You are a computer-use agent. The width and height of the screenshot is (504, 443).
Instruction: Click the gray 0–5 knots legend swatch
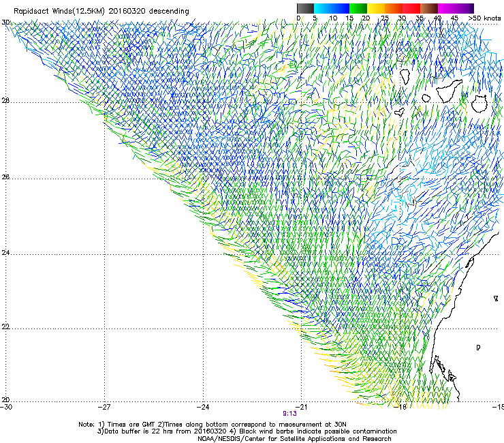(305, 8)
